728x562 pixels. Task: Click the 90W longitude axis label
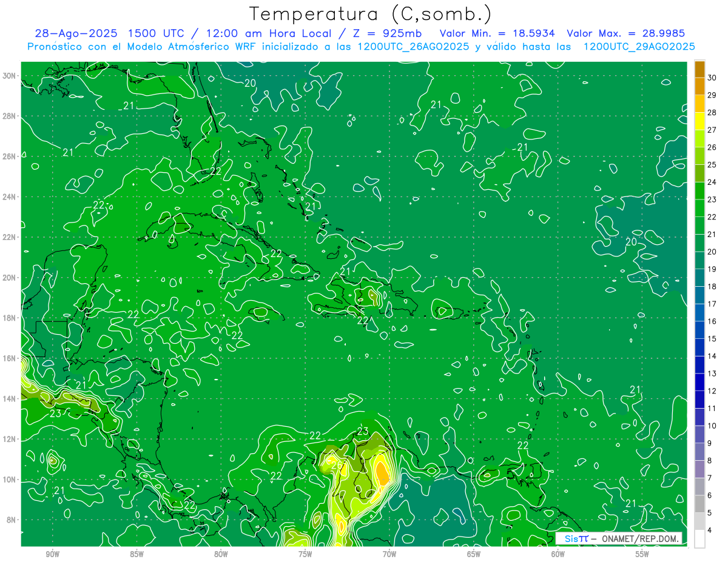click(52, 555)
